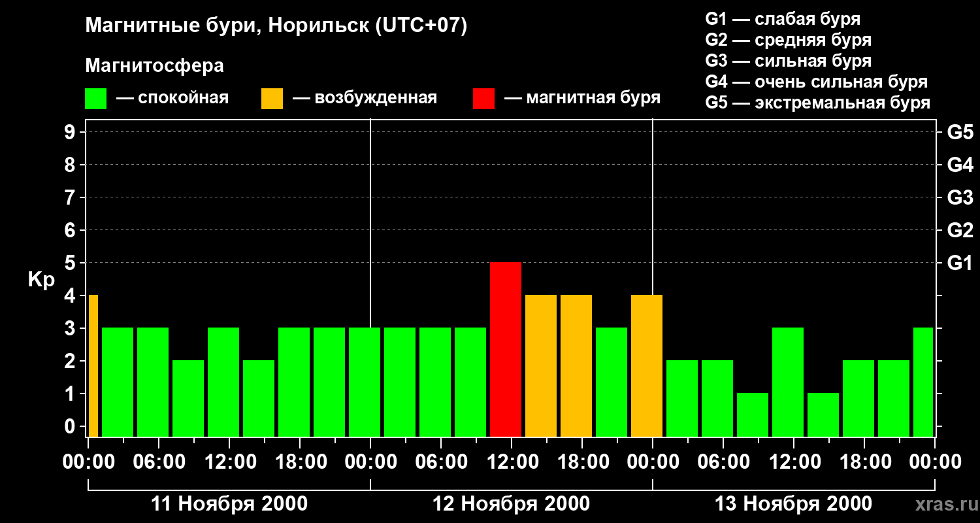Click the 'Kp' axis title
Viewport: 980px width, 523px height.
click(41, 280)
